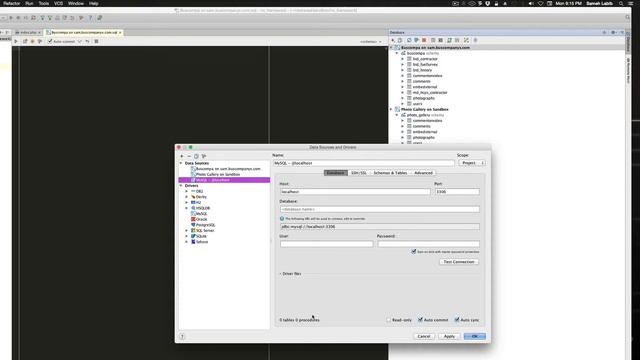Screen dimensions: 640x360
Task: Select the Database tab in dialog
Action: pyautogui.click(x=336, y=173)
